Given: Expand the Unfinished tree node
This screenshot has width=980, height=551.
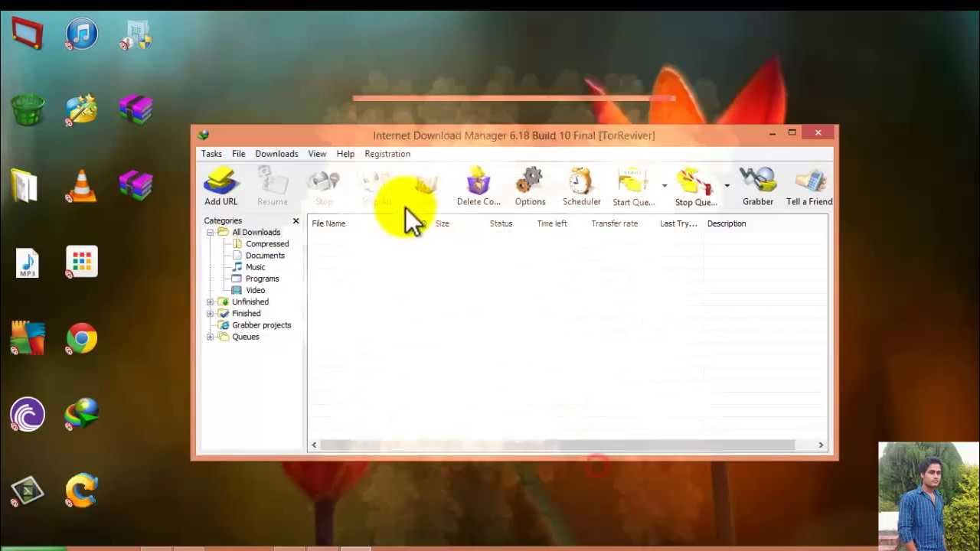Looking at the screenshot, I should coord(210,302).
